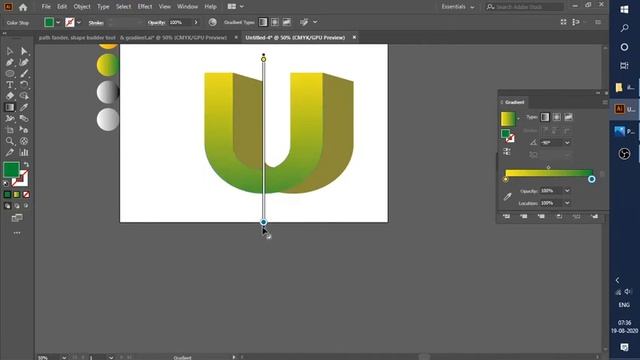Image resolution: width=640 pixels, height=360 pixels.
Task: Open the Effect menu
Action: coord(144,7)
